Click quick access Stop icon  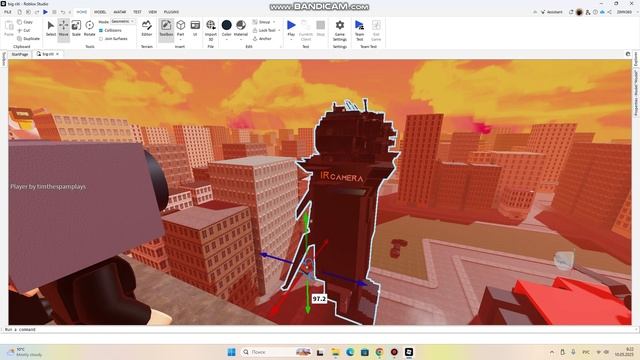point(54,12)
